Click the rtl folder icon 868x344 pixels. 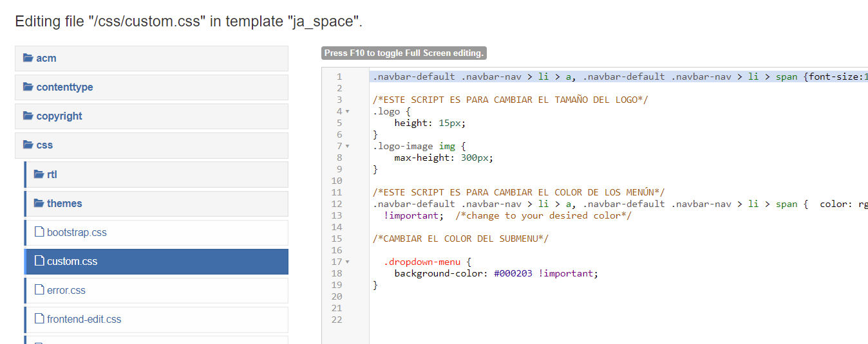(x=39, y=174)
